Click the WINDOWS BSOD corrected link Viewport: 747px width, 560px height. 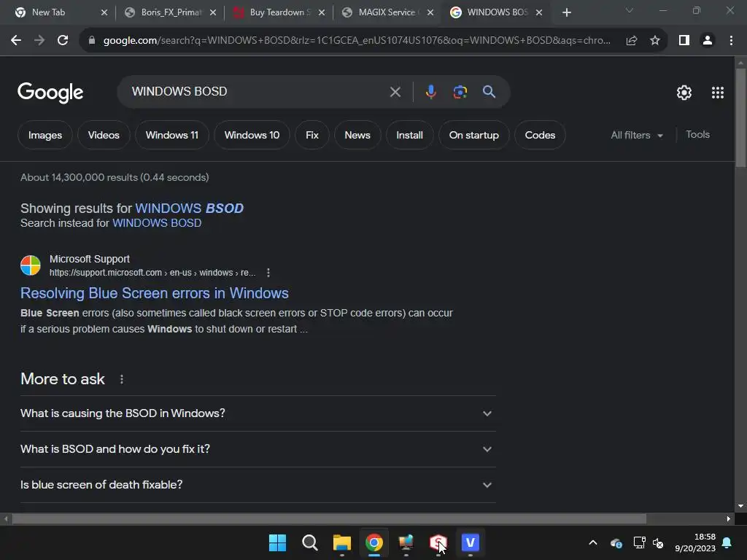(x=189, y=208)
